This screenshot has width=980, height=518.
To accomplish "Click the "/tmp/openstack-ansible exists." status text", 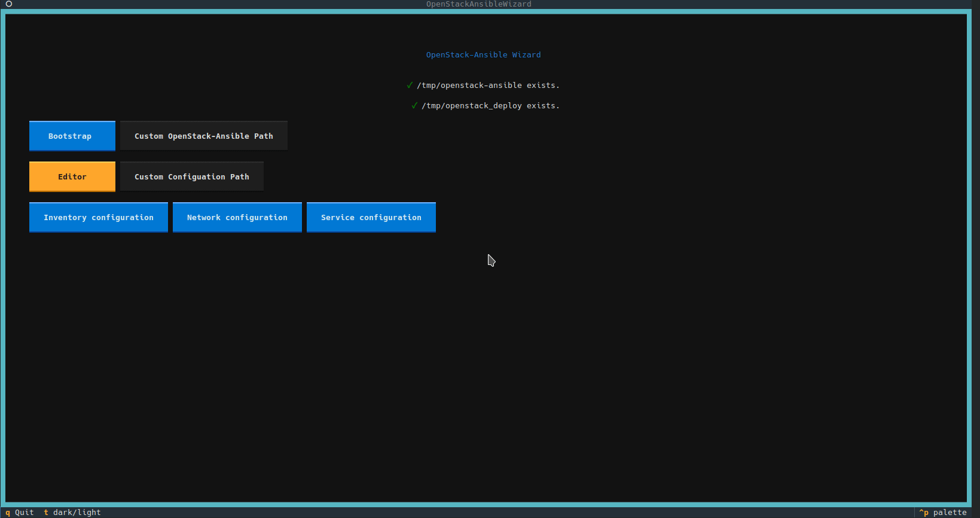I will pos(488,86).
